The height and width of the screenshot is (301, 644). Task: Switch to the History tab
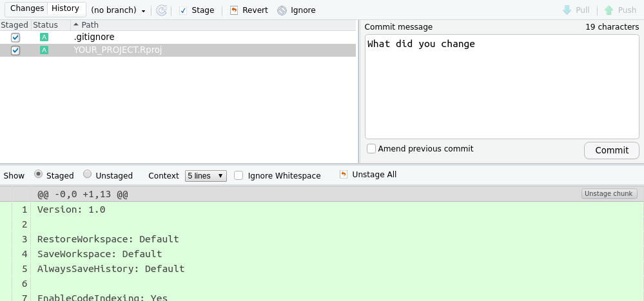click(x=65, y=8)
